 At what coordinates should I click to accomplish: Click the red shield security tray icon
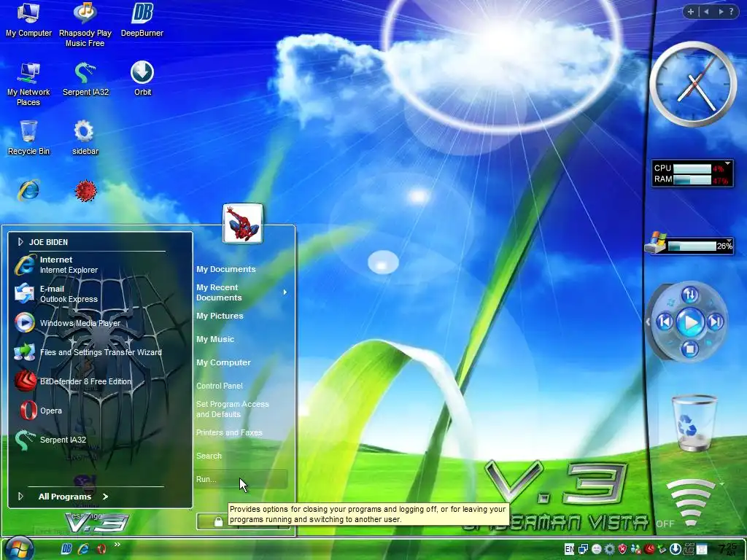[622, 549]
